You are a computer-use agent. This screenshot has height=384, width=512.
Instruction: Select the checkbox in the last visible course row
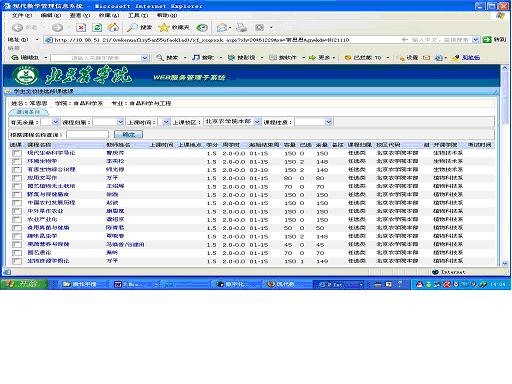(17, 261)
